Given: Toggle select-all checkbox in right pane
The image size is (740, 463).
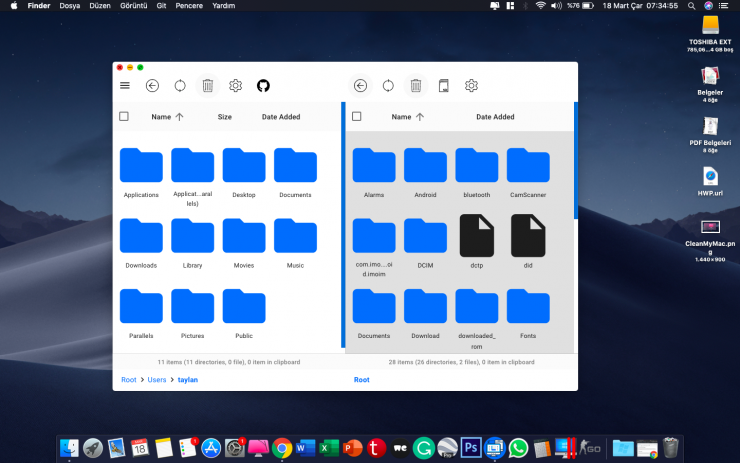Looking at the screenshot, I should click(357, 116).
